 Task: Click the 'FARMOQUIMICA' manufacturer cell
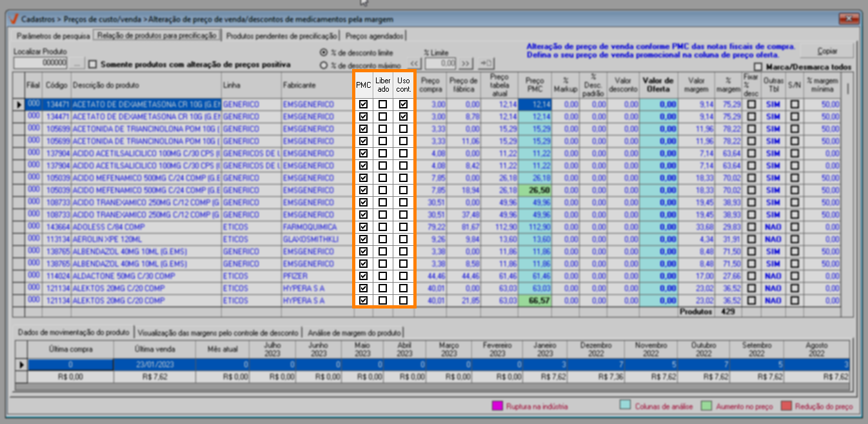click(x=316, y=227)
